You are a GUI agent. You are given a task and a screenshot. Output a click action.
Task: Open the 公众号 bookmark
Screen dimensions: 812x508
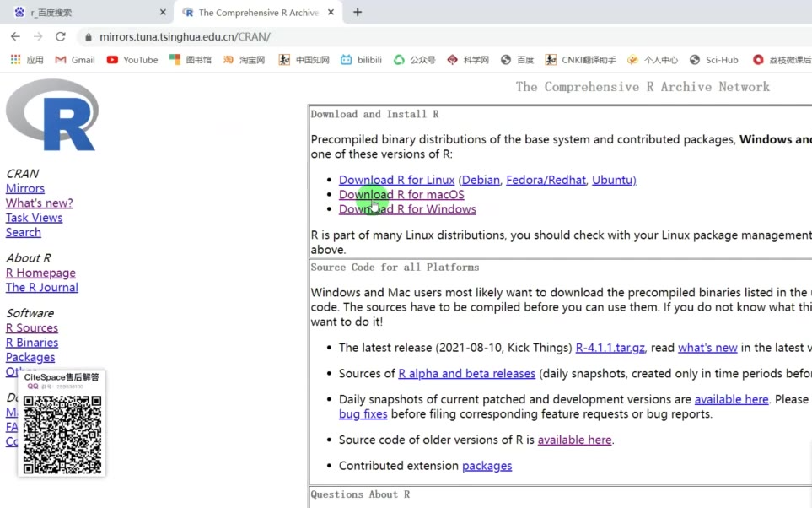414,60
